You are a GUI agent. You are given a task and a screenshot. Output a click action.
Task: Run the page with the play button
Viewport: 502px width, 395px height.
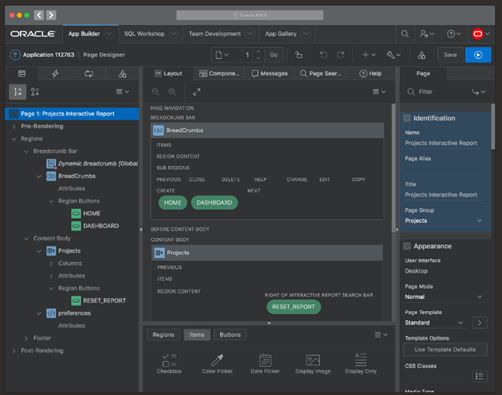tap(478, 55)
